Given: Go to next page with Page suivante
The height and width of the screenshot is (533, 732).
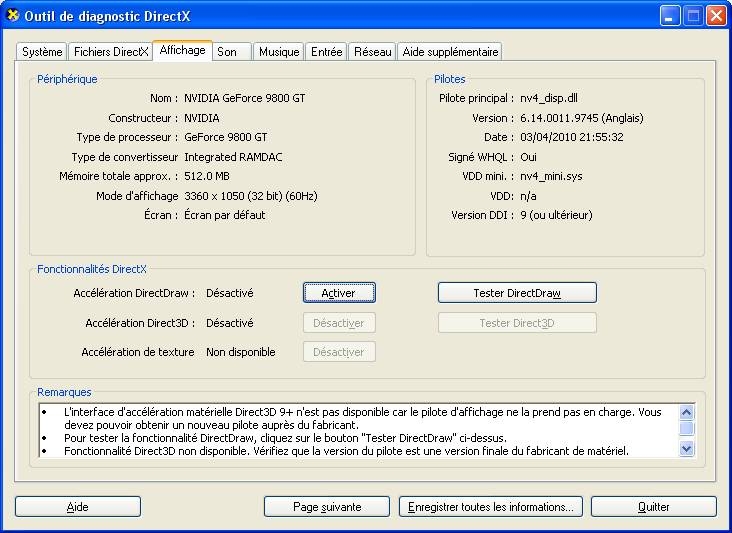Looking at the screenshot, I should 327,507.
